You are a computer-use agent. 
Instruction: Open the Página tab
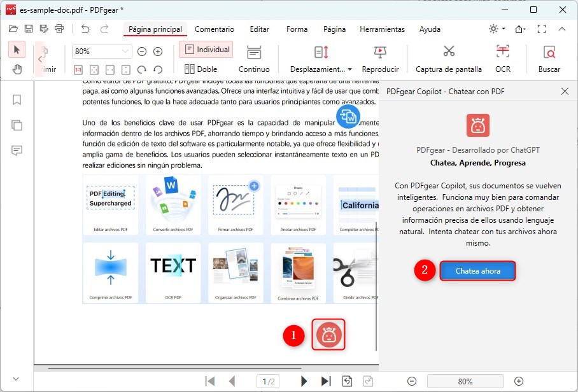[x=334, y=29]
